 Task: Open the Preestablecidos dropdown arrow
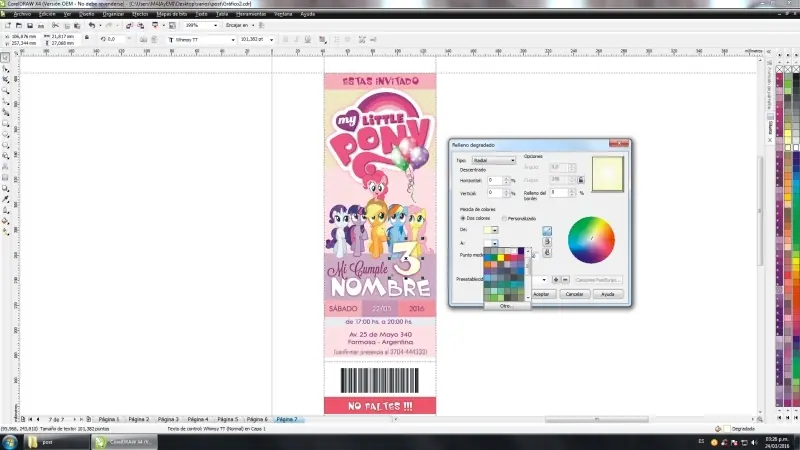(544, 280)
